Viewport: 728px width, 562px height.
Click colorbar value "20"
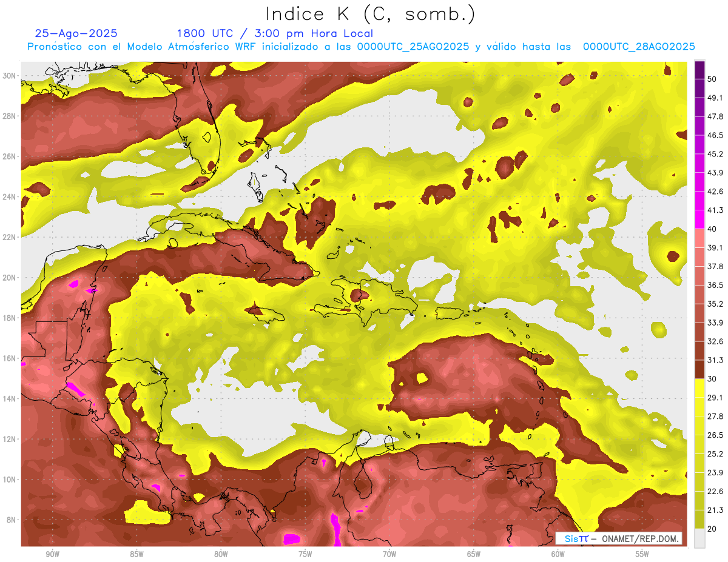712,529
